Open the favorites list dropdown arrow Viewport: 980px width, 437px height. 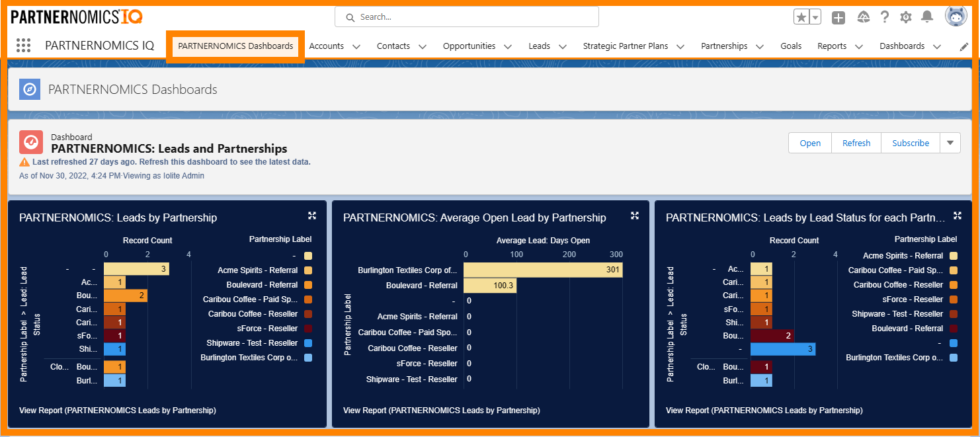815,18
